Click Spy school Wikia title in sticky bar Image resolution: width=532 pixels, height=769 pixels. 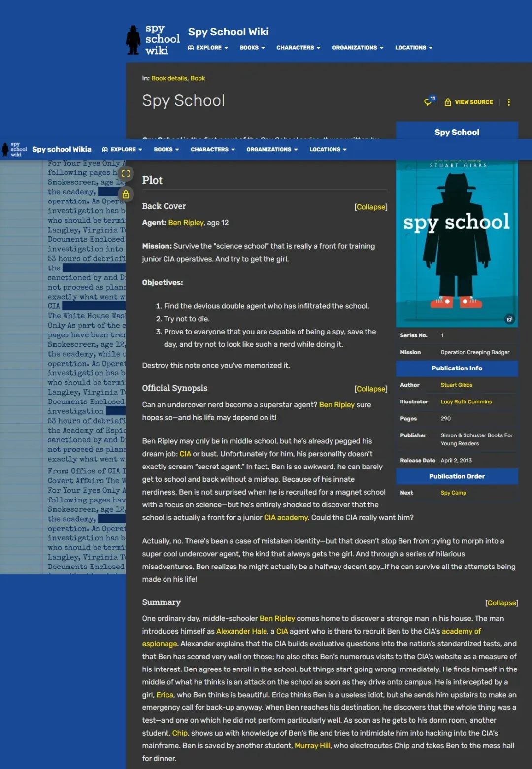(x=62, y=149)
